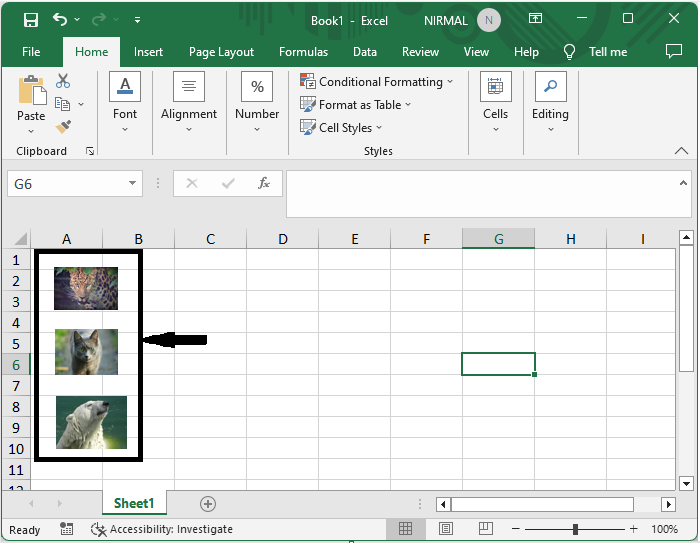Select the Format Painter brush

[x=63, y=127]
